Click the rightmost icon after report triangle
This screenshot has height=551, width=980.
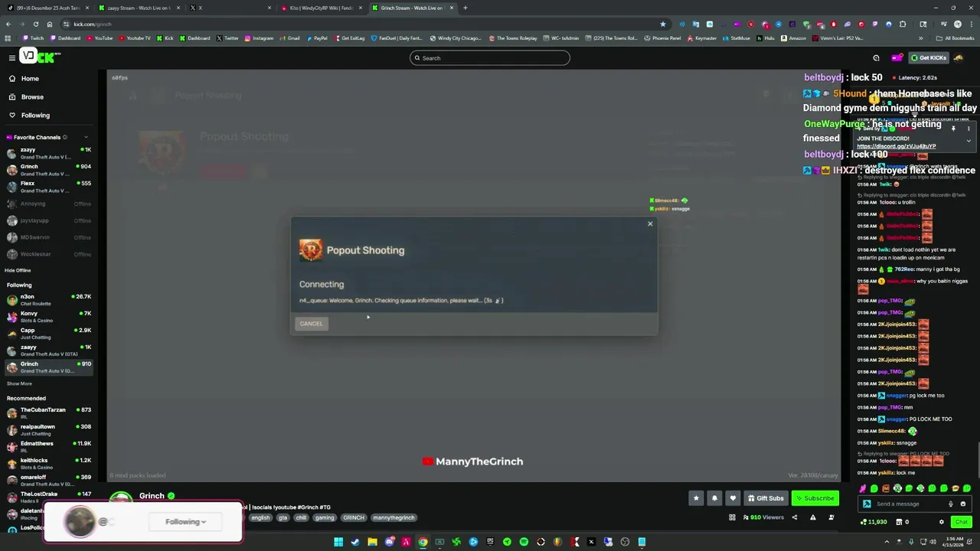pos(831,518)
